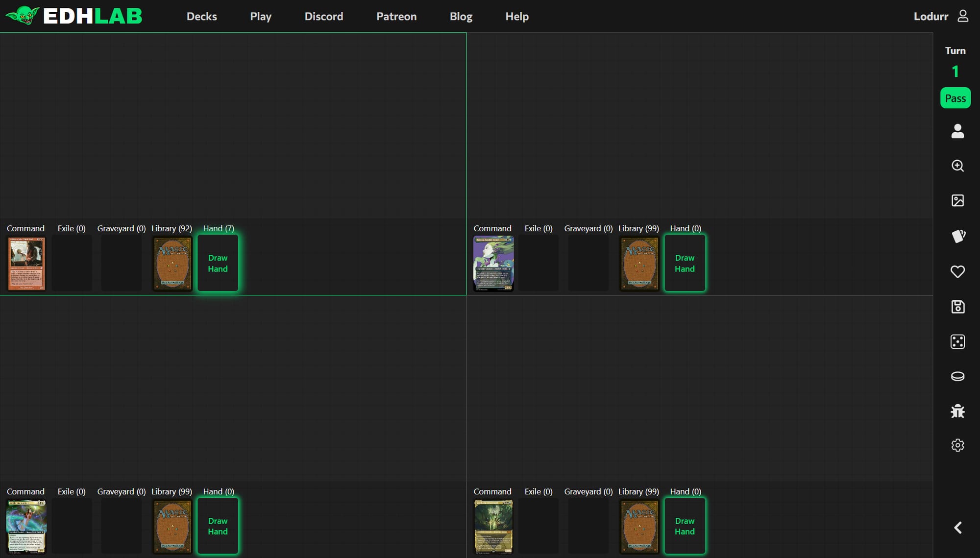Open the player profile icon in sidebar
The width and height of the screenshot is (980, 558).
click(x=957, y=131)
